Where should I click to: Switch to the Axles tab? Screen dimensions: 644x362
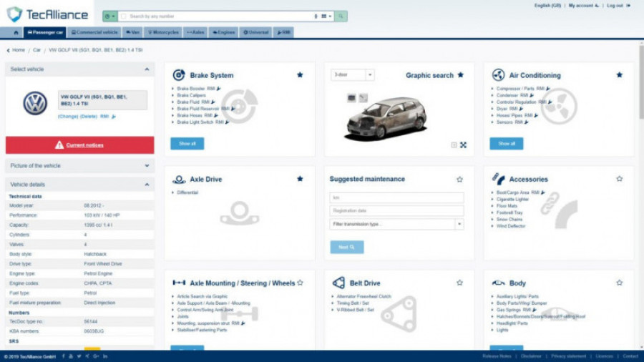click(195, 32)
